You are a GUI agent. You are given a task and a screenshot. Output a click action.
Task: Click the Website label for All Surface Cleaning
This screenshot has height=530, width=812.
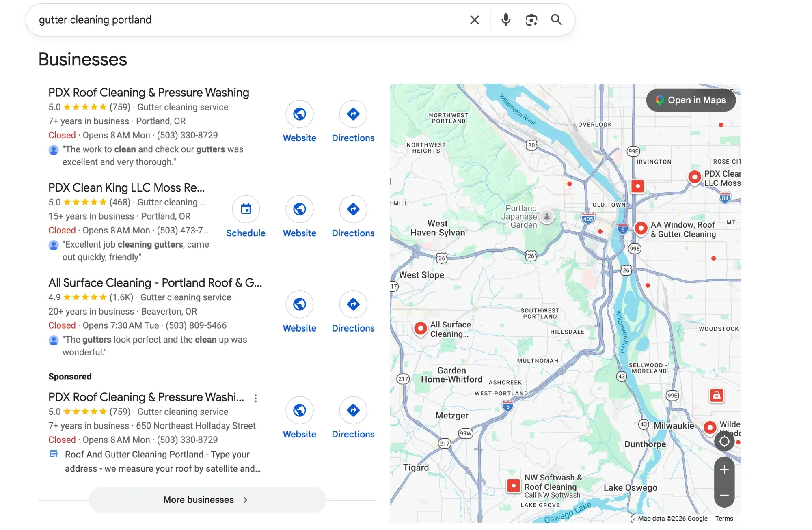pyautogui.click(x=300, y=328)
